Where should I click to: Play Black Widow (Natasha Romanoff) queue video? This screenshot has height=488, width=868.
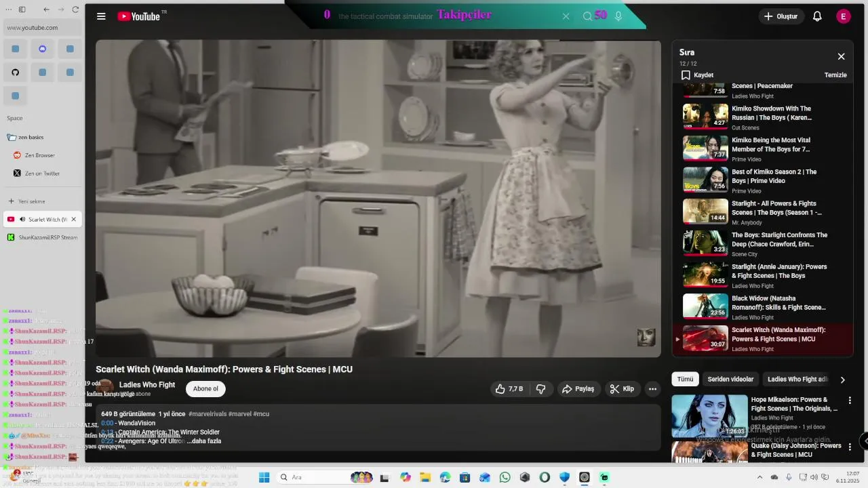pos(764,306)
